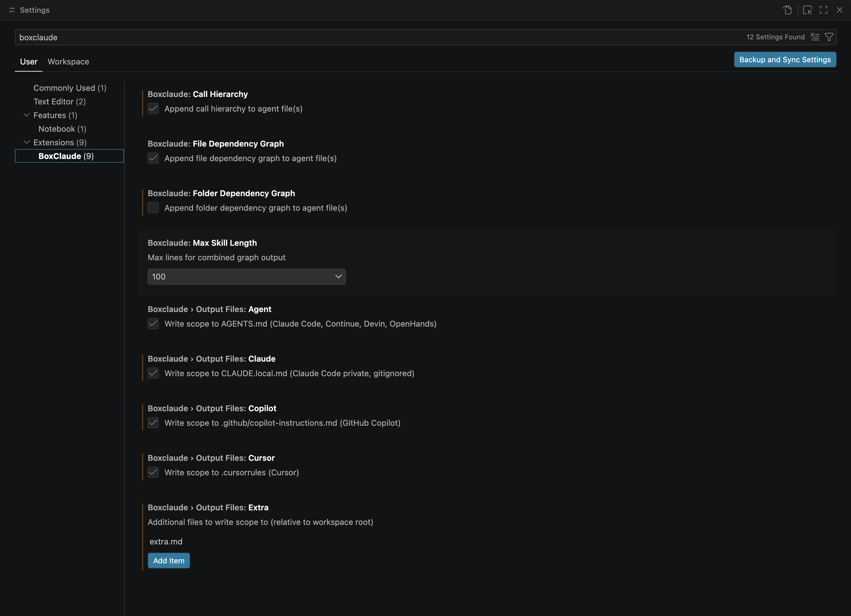The width and height of the screenshot is (851, 616).
Task: Uncheck Write scope to .cursorrules
Action: pos(153,472)
